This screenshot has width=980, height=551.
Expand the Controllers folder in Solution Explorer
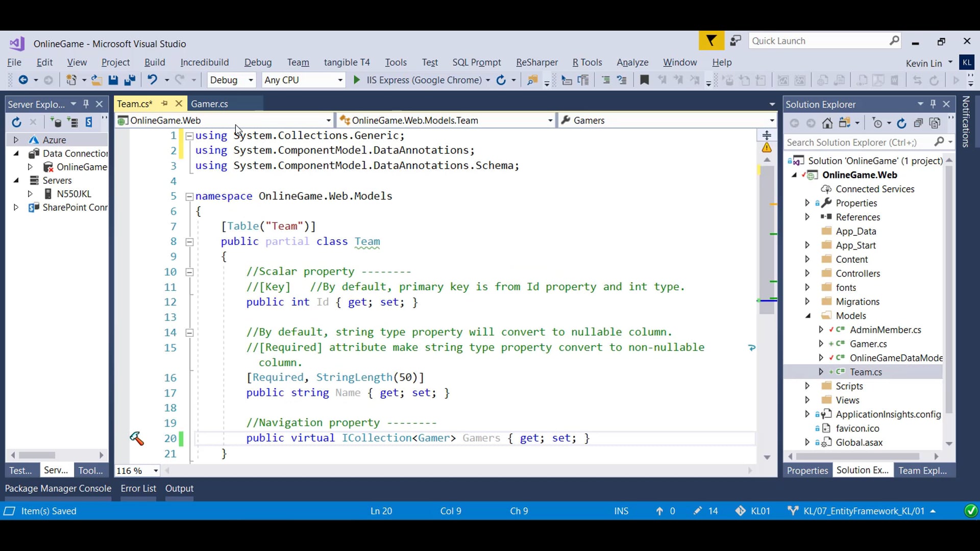(807, 273)
